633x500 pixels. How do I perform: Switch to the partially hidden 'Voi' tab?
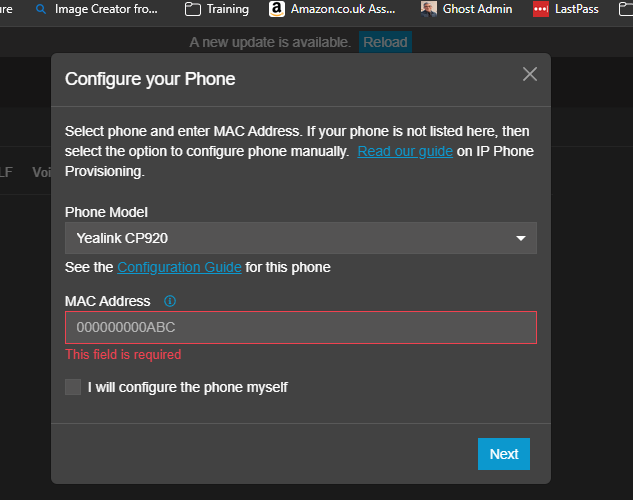tap(41, 172)
